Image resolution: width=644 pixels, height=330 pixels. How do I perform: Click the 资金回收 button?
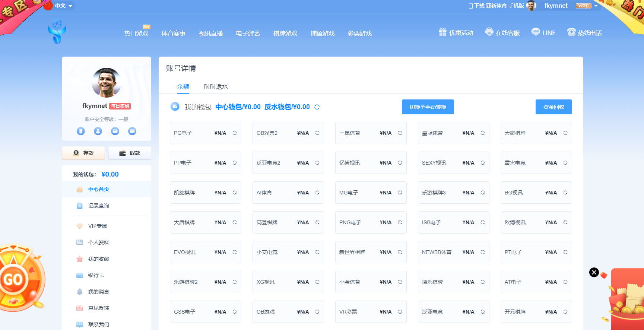[x=553, y=107]
